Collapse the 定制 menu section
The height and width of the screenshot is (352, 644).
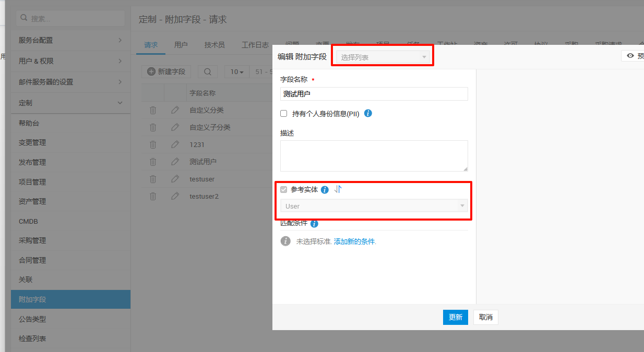(70, 103)
